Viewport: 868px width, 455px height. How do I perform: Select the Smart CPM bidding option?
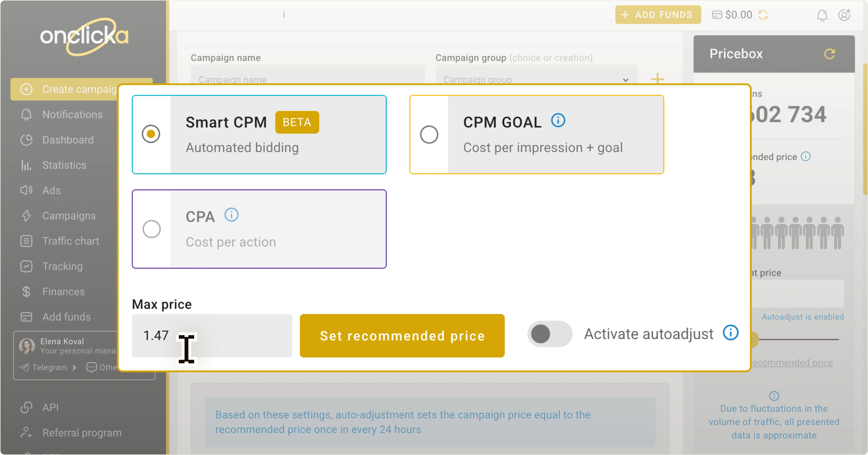pos(151,134)
